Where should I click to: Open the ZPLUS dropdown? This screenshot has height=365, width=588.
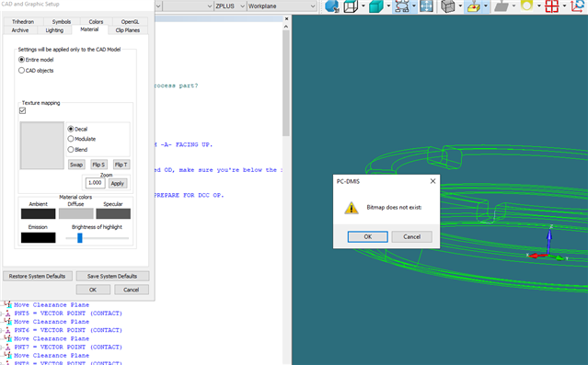(x=230, y=6)
